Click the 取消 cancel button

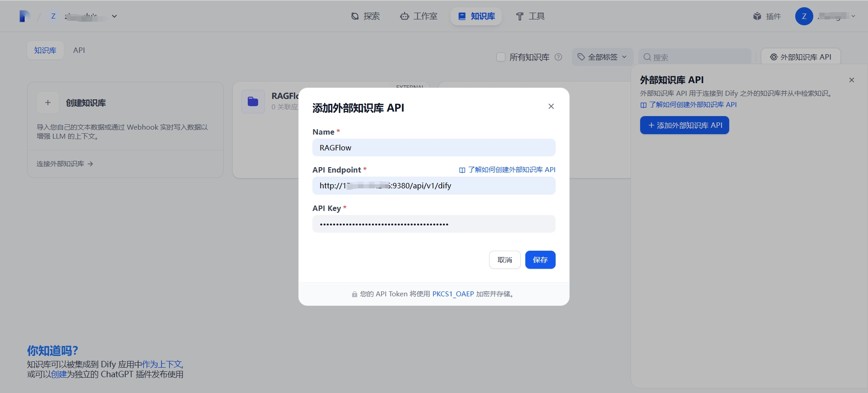coord(505,260)
